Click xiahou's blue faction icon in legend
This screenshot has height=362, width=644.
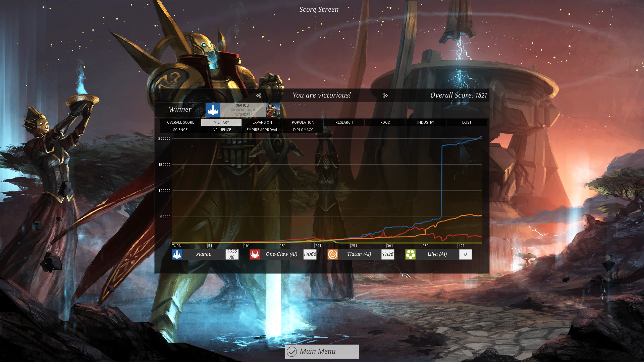point(177,254)
